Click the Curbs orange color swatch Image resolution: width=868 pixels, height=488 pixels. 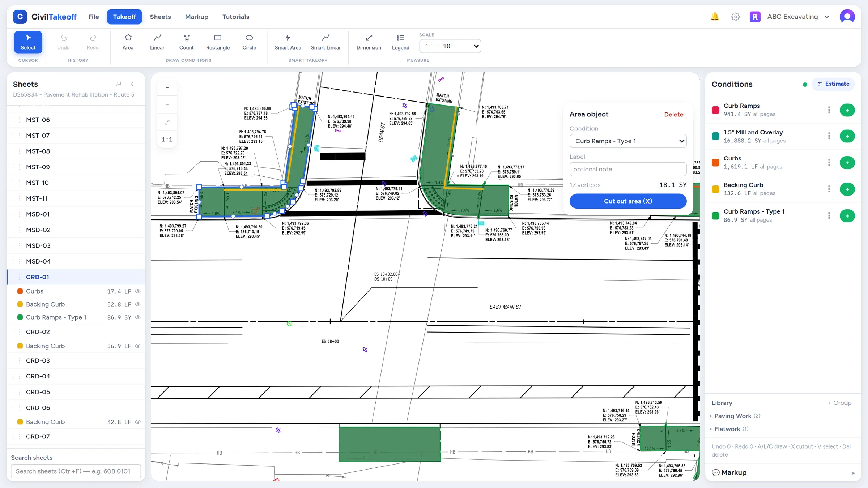tap(715, 163)
